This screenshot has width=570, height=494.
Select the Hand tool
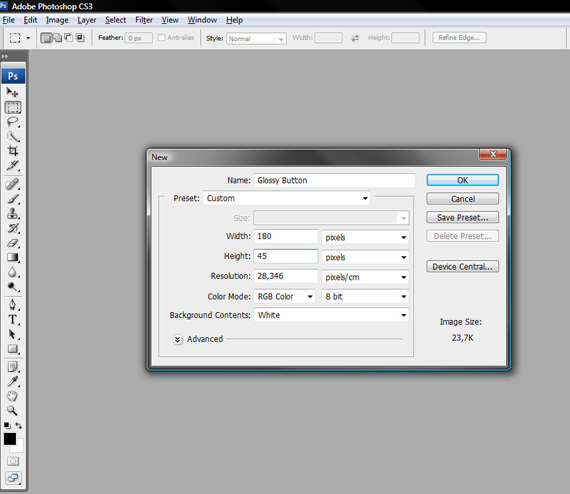tap(12, 396)
